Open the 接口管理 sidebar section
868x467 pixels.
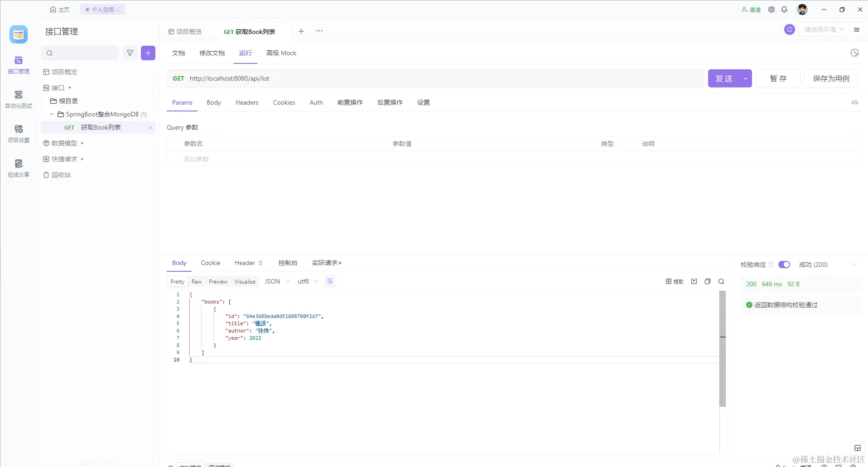[x=19, y=65]
